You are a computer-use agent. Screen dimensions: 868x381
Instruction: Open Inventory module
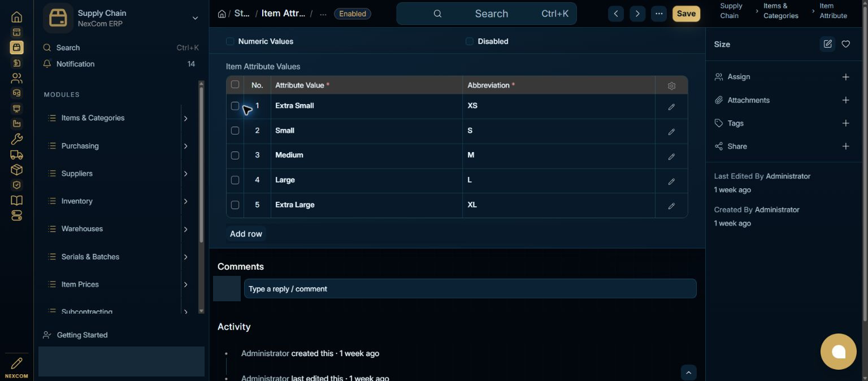[77, 201]
